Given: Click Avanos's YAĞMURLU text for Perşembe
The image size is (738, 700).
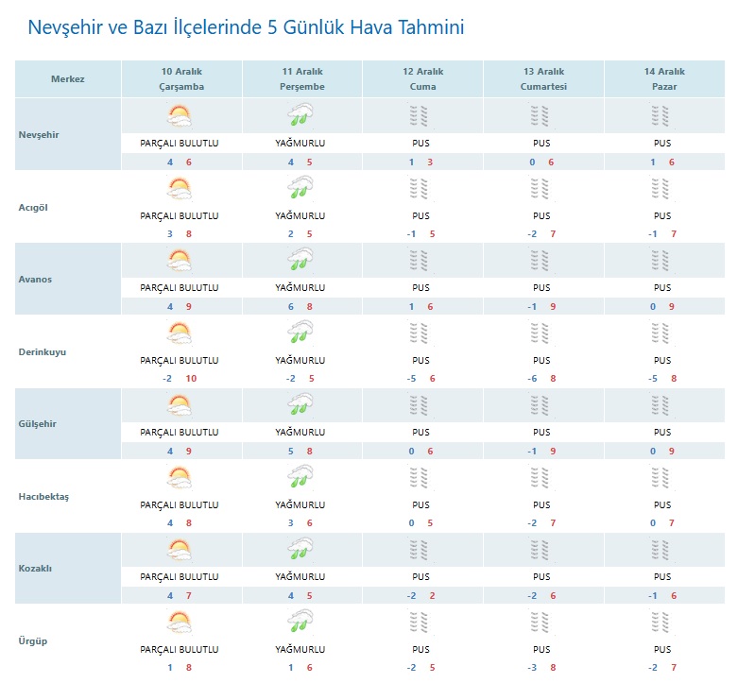Looking at the screenshot, I should click(300, 287).
